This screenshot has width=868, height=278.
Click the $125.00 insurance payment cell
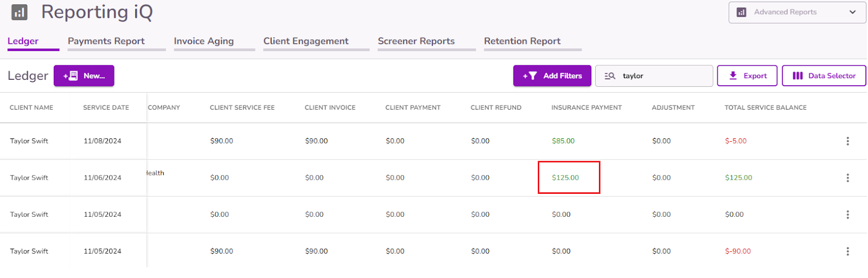tap(565, 178)
